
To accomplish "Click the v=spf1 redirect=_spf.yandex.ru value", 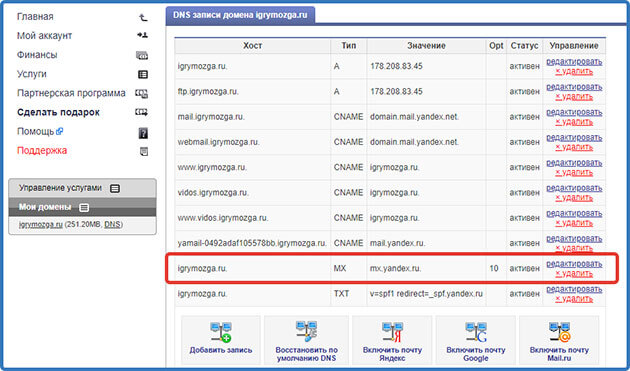I will (x=426, y=294).
